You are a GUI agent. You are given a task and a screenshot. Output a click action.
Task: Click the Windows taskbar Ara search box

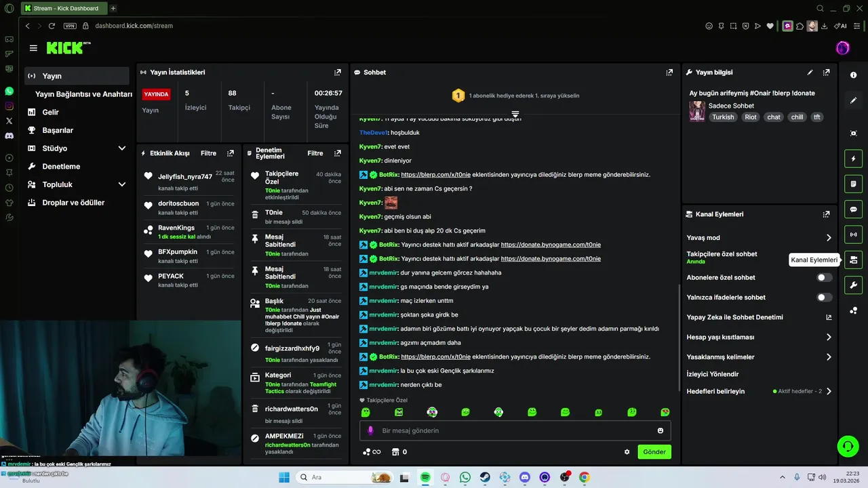pos(344,477)
